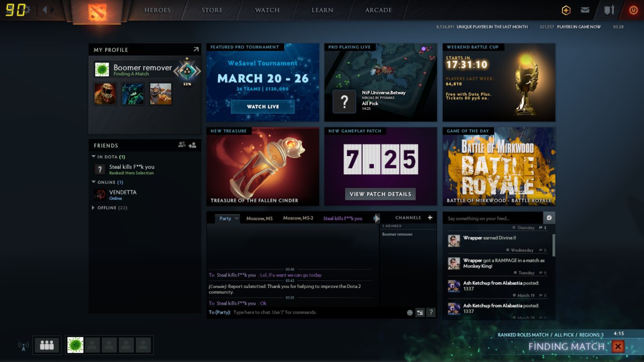644x362 pixels.
Task: Click the green virus profile avatar
Action: tap(102, 69)
